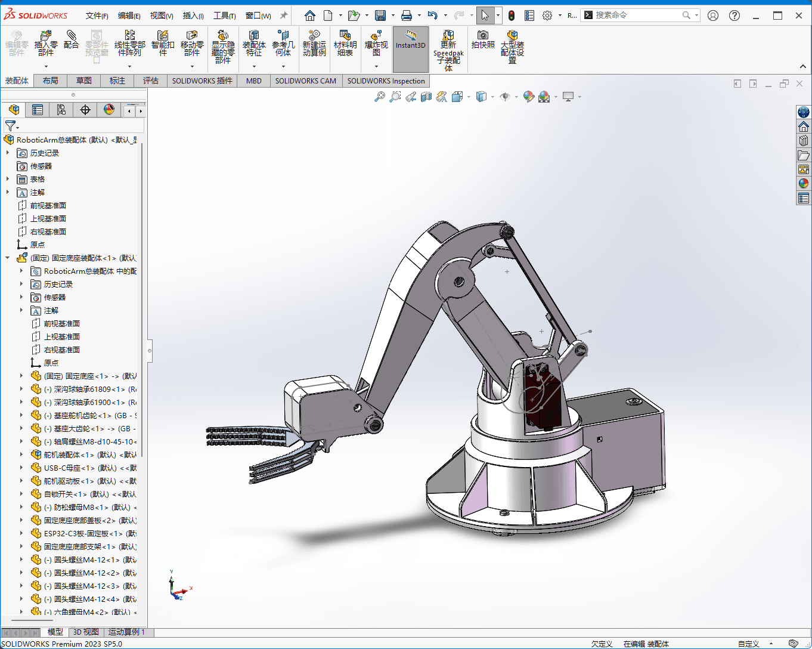This screenshot has width=812, height=649.
Task: Click the Insert Components (插入零部件) icon
Action: pos(46,43)
